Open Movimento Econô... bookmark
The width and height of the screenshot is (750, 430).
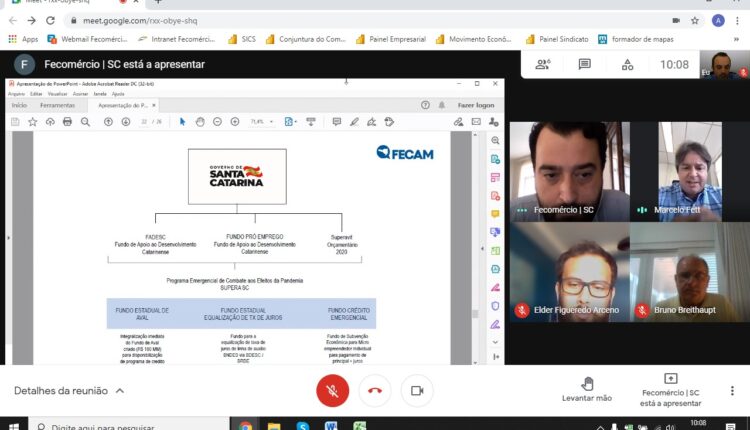[x=474, y=39]
